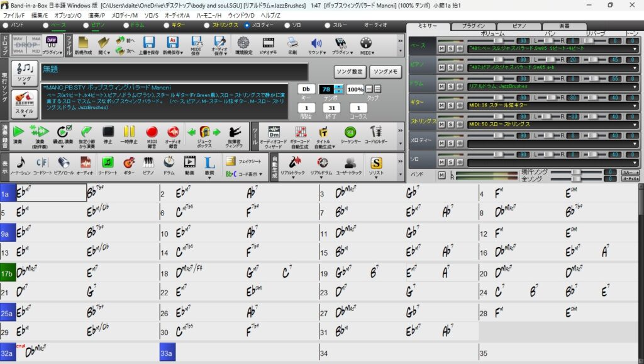Screen dimensions: 644x364
Task: Click the Print (印刷) icon
Action: pyautogui.click(x=292, y=45)
